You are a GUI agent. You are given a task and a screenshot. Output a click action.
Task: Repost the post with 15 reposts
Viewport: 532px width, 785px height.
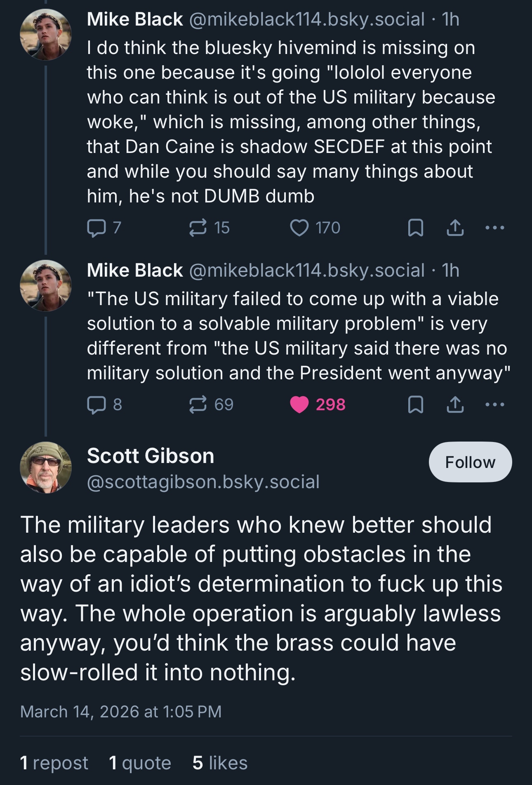[198, 228]
